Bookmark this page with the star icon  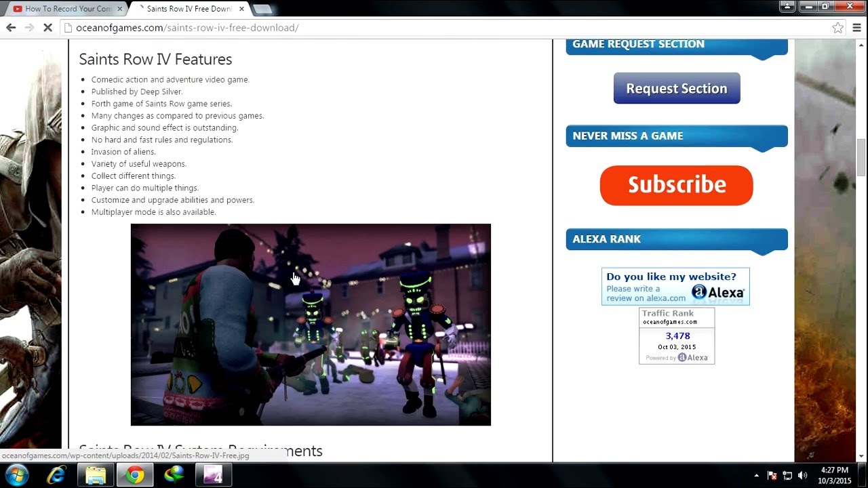[838, 28]
